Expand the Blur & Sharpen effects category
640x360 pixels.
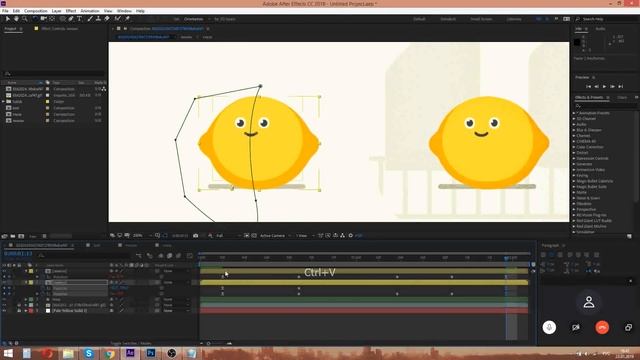(574, 130)
